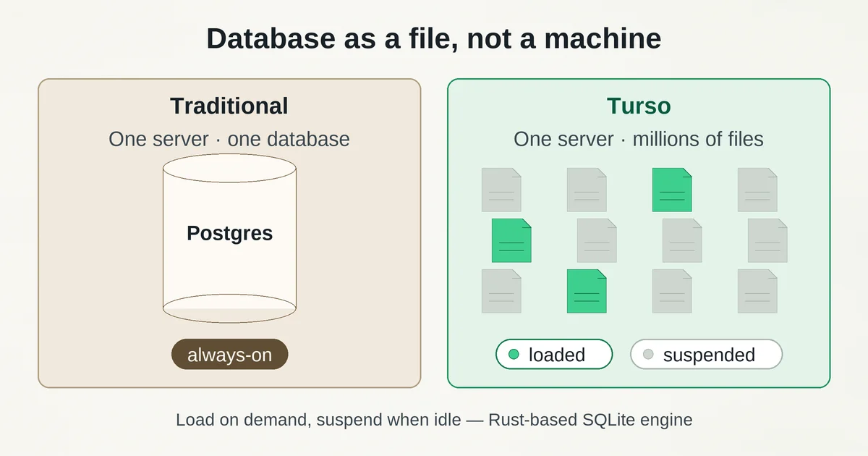Screen dimensions: 868x456
Task: Click the "Traditional" heading
Action: point(229,106)
